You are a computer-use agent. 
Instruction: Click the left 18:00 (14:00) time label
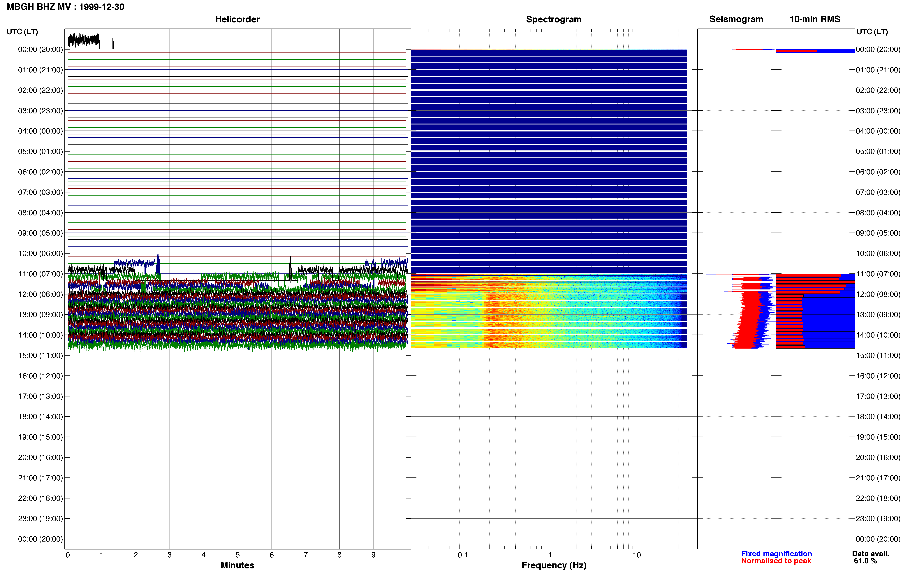coord(41,417)
